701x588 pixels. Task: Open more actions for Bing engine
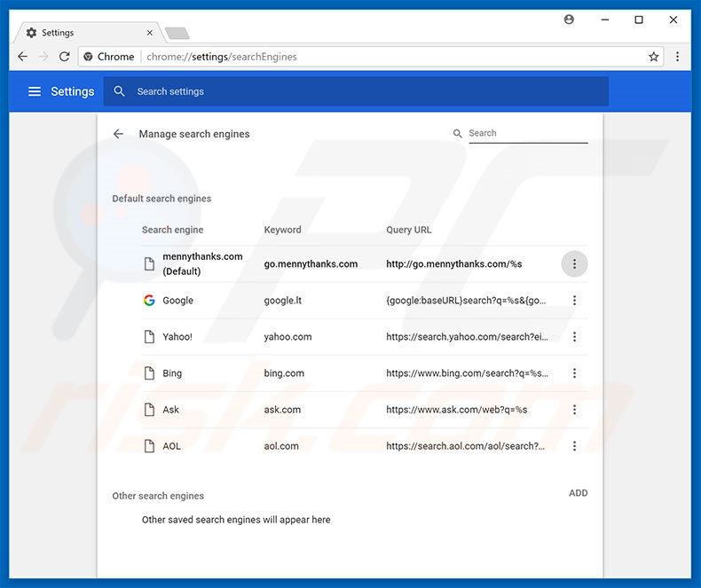[x=574, y=373]
